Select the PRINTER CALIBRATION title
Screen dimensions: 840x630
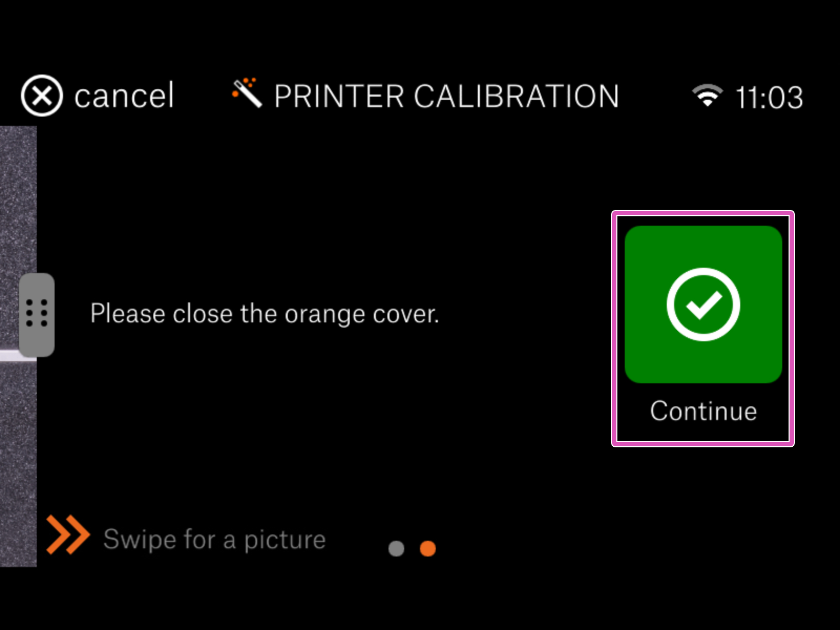click(x=447, y=96)
